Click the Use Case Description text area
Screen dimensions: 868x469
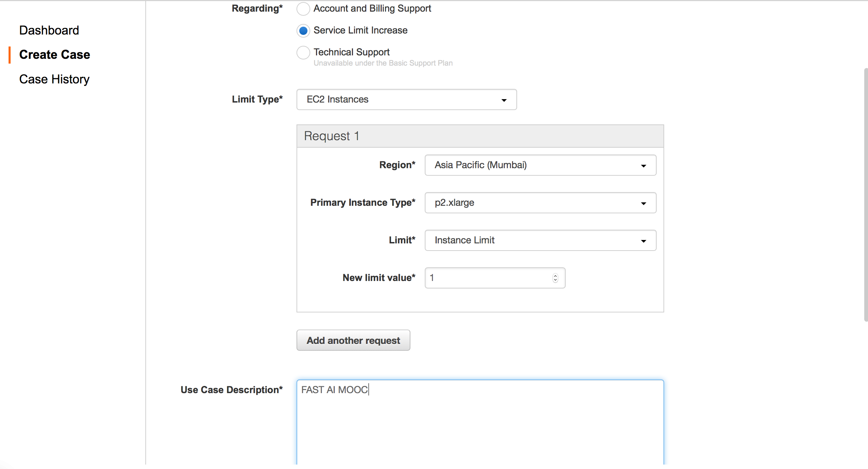480,422
